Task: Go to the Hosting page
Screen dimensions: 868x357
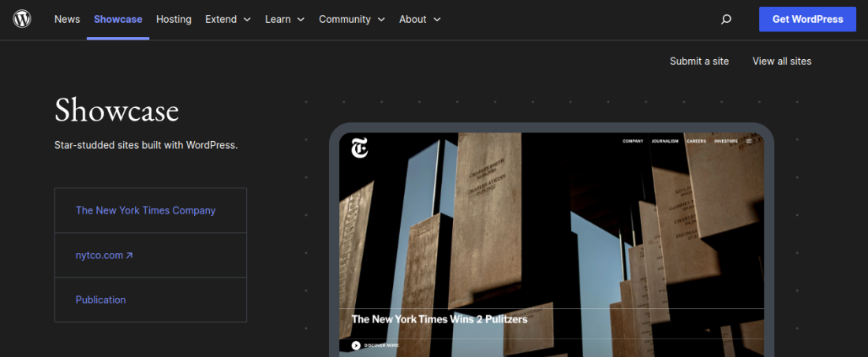Action: click(174, 20)
